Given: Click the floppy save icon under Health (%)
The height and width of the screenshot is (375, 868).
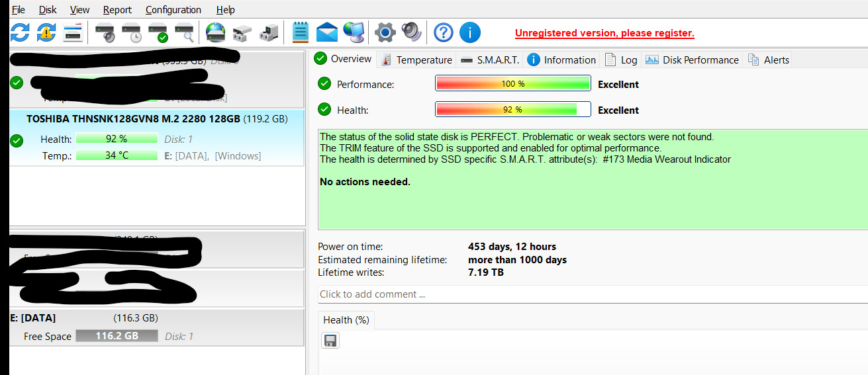Looking at the screenshot, I should 330,341.
